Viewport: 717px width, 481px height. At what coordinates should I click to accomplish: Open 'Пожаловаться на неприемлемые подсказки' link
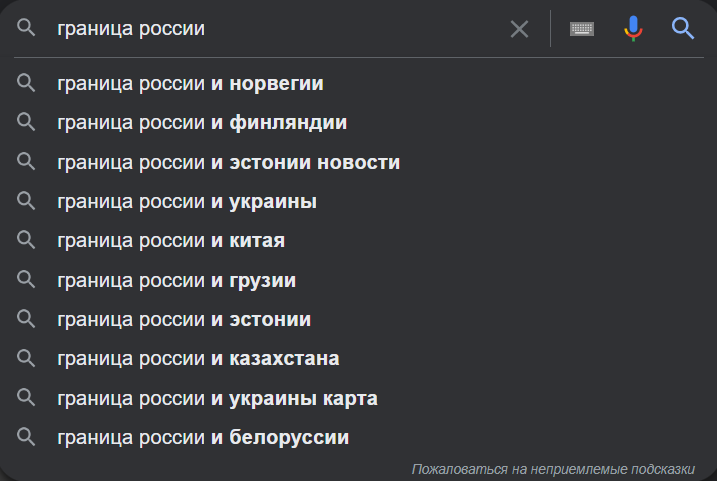[x=553, y=469]
